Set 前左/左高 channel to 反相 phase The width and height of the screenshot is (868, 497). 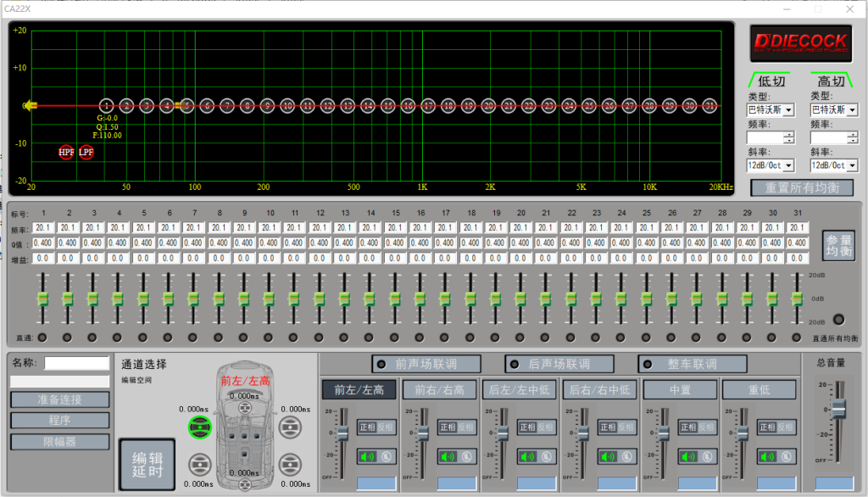click(x=386, y=427)
